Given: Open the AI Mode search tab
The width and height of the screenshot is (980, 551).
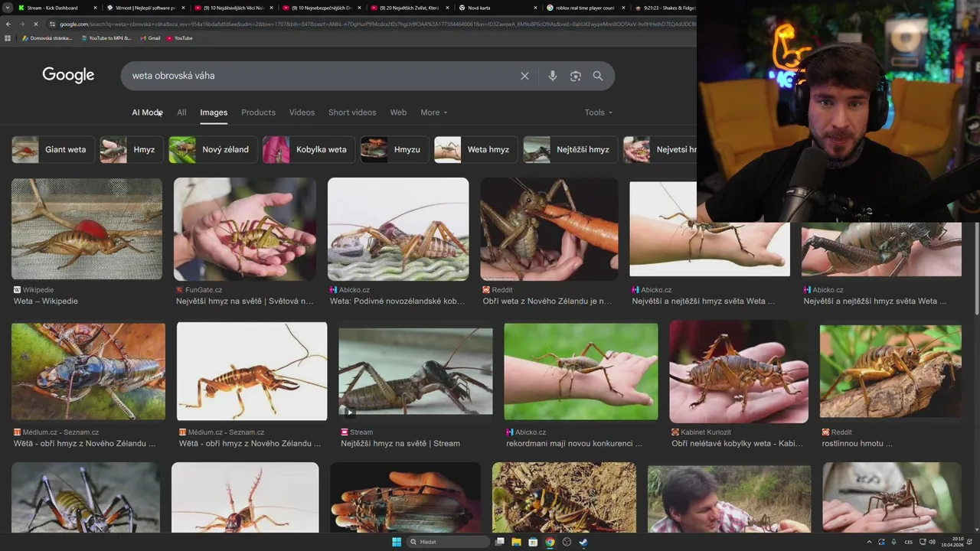Looking at the screenshot, I should point(147,112).
